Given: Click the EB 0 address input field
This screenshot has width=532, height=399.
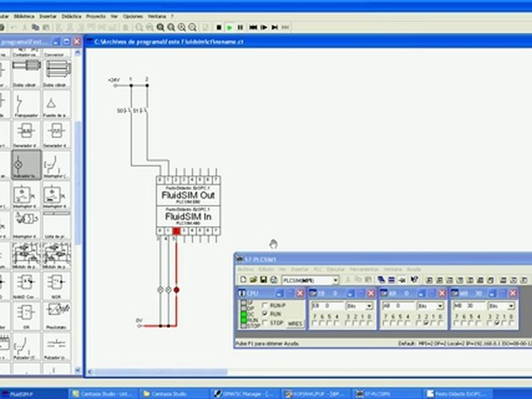Looking at the screenshot, I should [x=327, y=306].
